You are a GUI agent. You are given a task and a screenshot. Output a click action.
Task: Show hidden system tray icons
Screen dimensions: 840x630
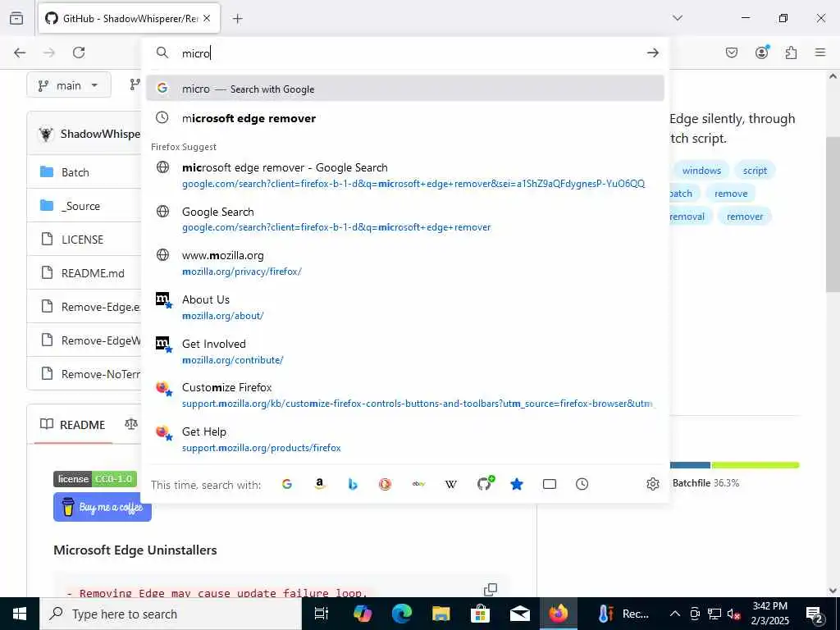(x=675, y=614)
